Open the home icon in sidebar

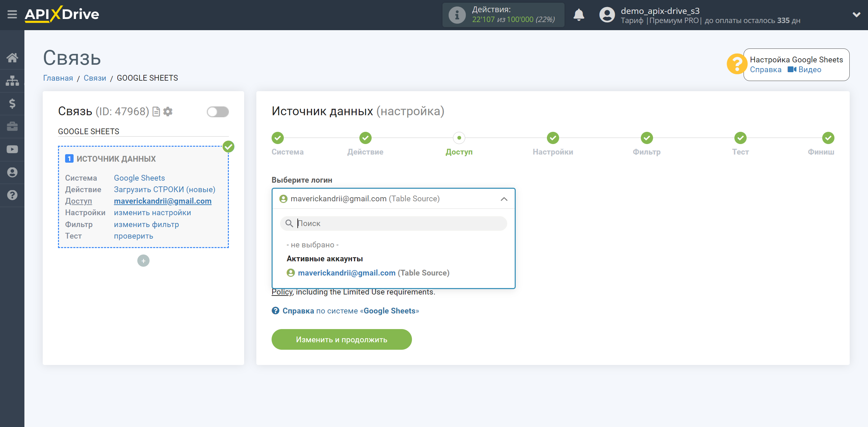pos(12,58)
